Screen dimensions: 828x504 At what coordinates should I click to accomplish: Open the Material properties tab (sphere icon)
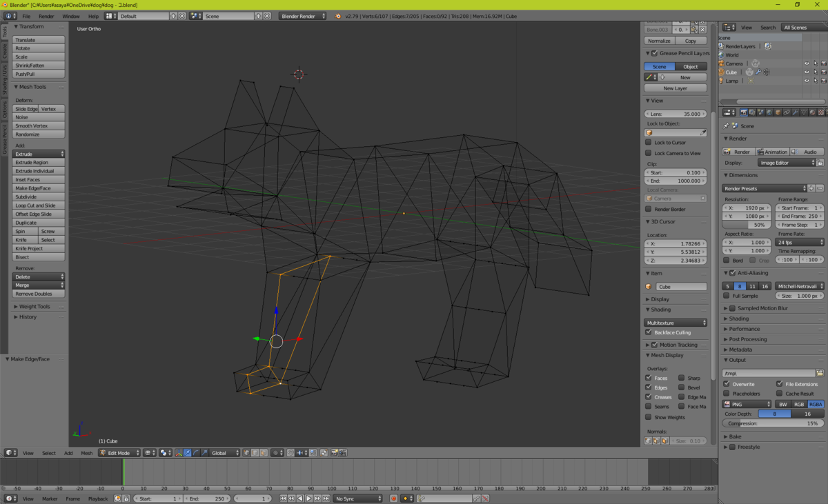812,112
